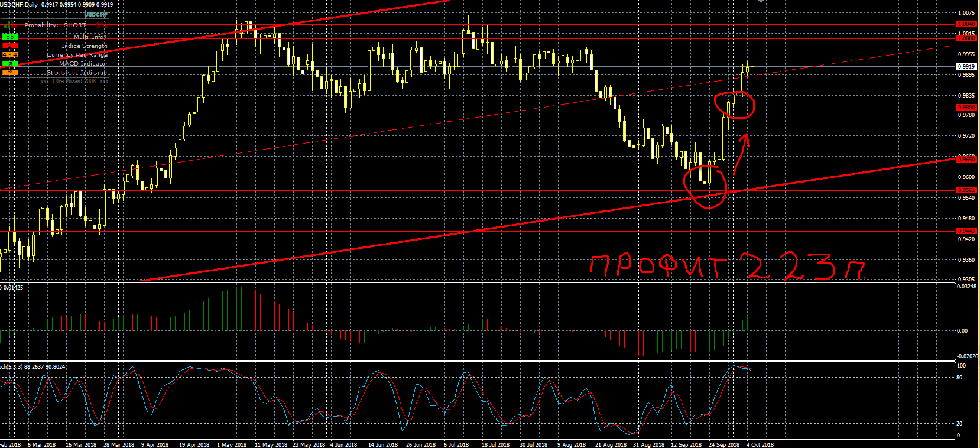
Task: Click the 'Indice Strength' label
Action: coord(85,46)
